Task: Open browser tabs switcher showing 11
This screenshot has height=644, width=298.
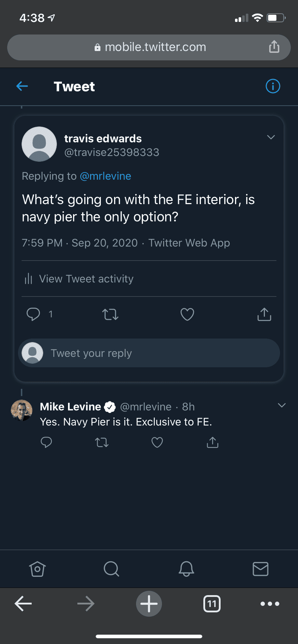Action: point(212,604)
